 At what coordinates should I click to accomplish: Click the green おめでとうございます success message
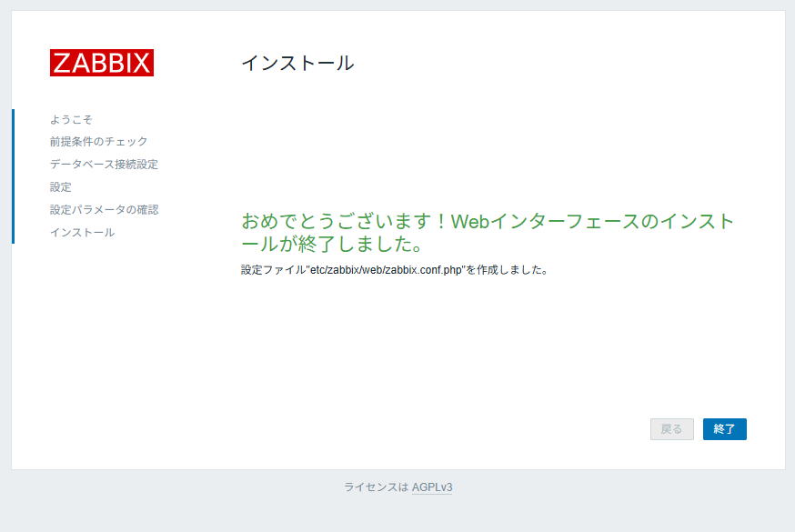pyautogui.click(x=488, y=233)
